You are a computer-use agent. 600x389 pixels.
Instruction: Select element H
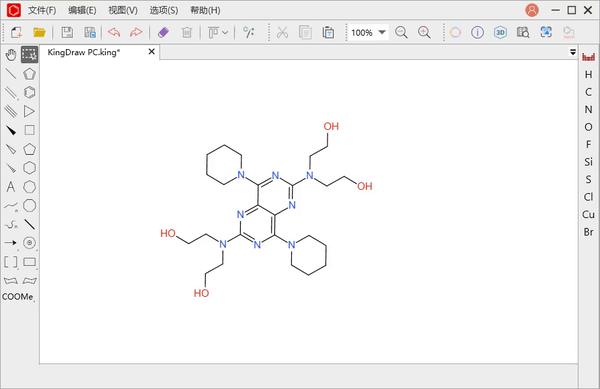(589, 75)
